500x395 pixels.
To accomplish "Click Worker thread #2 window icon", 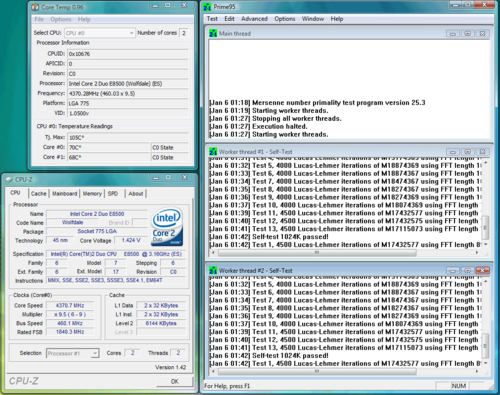I will tap(213, 271).
